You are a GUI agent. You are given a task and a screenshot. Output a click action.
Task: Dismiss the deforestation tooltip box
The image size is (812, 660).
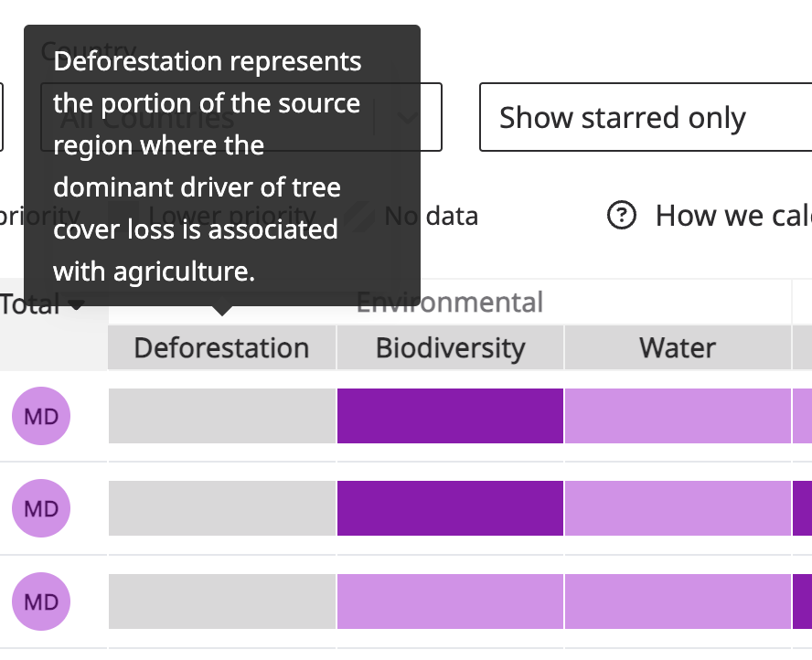(x=222, y=165)
